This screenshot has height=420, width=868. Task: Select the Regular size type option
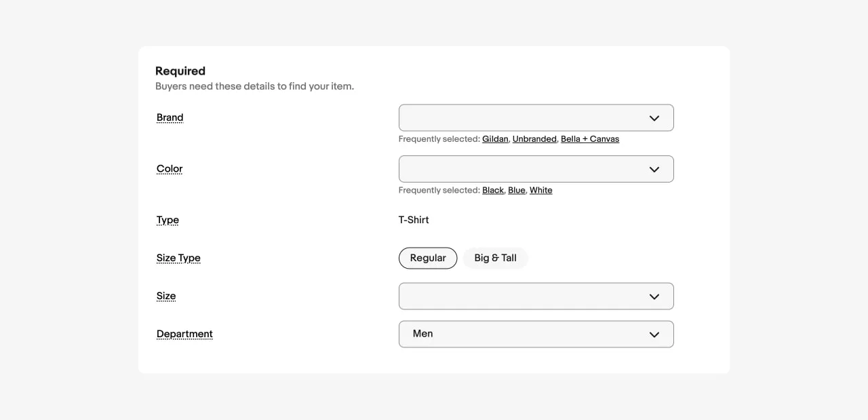coord(428,258)
